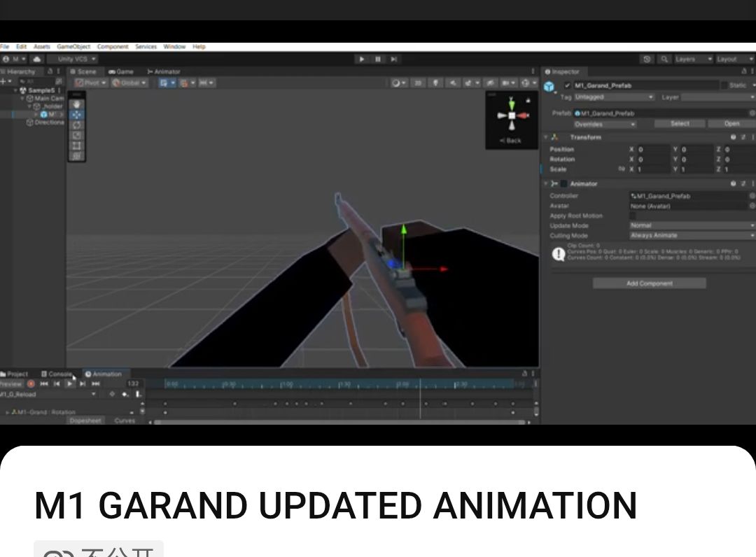Enable animation recording button

[x=31, y=384]
